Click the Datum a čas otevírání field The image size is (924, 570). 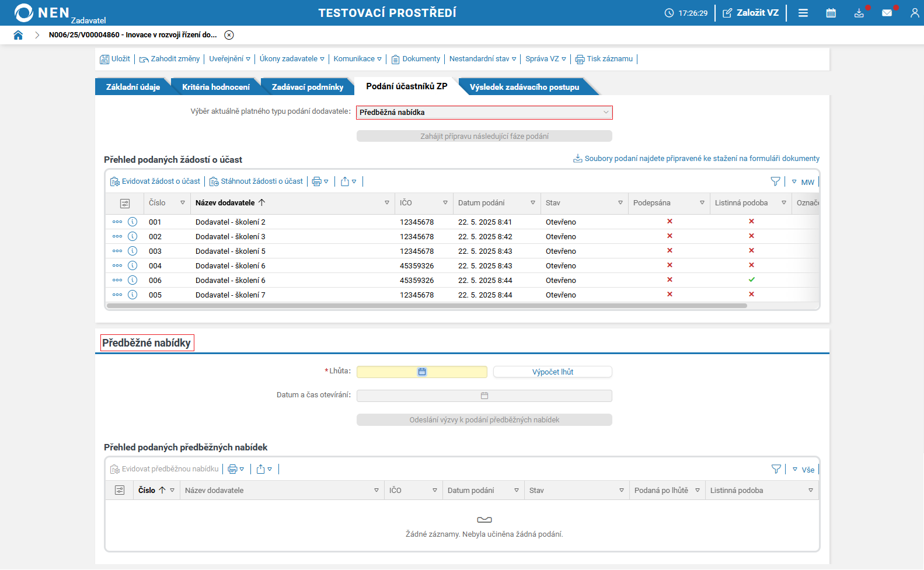[484, 396]
